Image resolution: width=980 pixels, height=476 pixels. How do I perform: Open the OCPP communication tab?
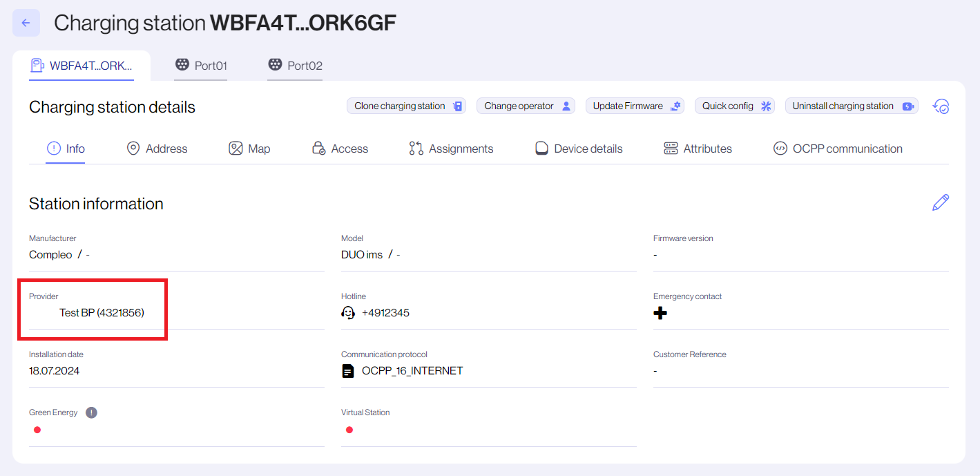coord(838,149)
